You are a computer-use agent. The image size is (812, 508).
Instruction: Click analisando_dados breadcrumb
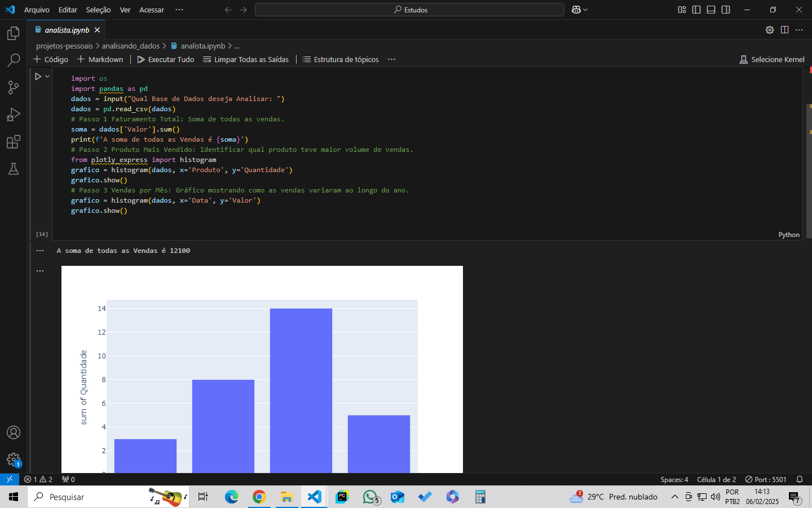pyautogui.click(x=131, y=46)
